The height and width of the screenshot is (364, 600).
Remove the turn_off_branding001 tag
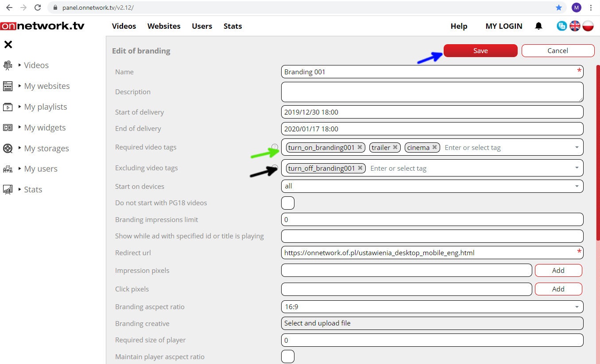(x=360, y=168)
